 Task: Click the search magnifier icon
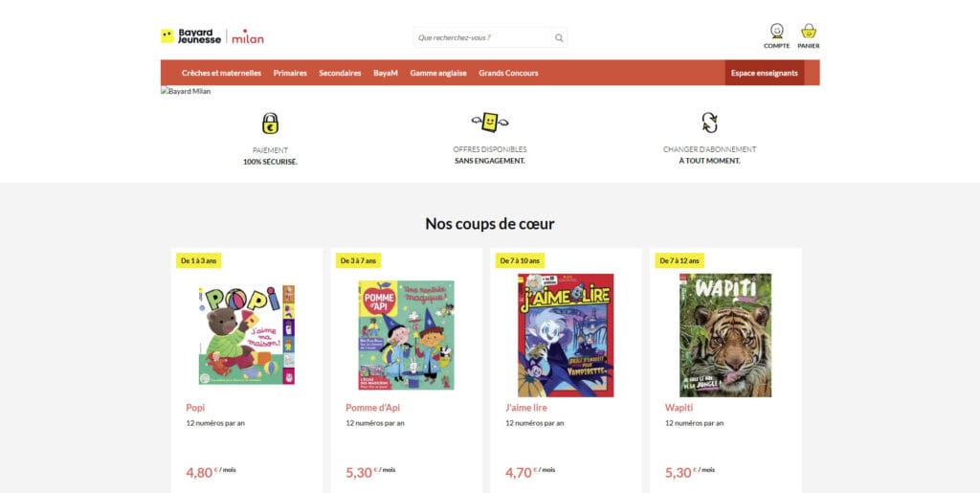[x=559, y=38]
